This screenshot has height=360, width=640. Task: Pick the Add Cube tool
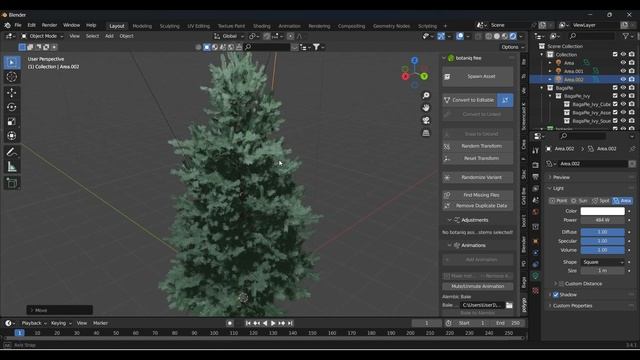click(12, 182)
